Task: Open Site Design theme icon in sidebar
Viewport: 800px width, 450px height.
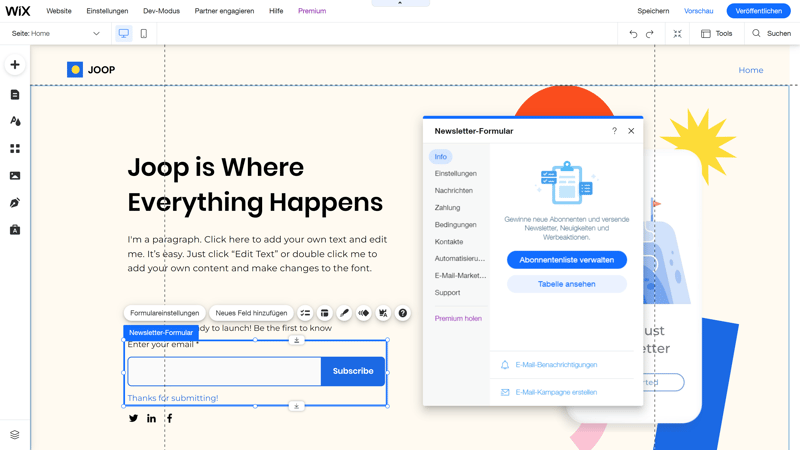Action: pos(15,121)
